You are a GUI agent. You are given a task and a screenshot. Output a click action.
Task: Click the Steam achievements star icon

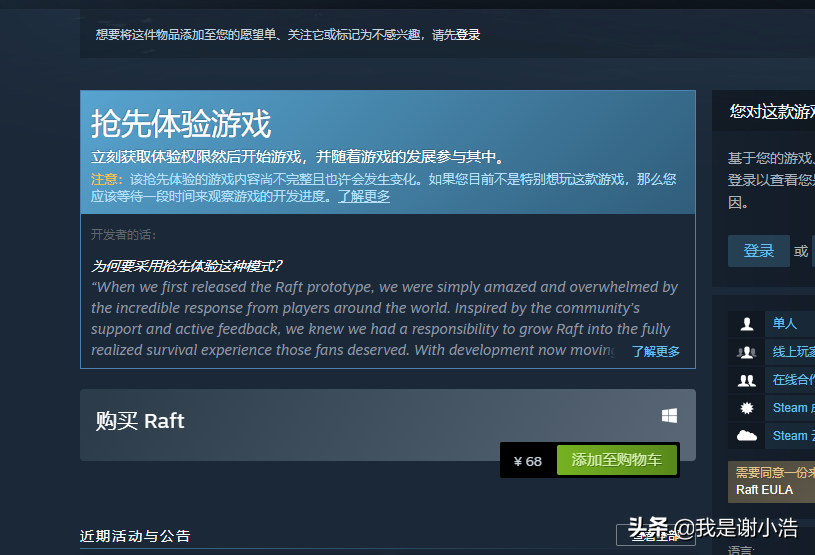747,408
